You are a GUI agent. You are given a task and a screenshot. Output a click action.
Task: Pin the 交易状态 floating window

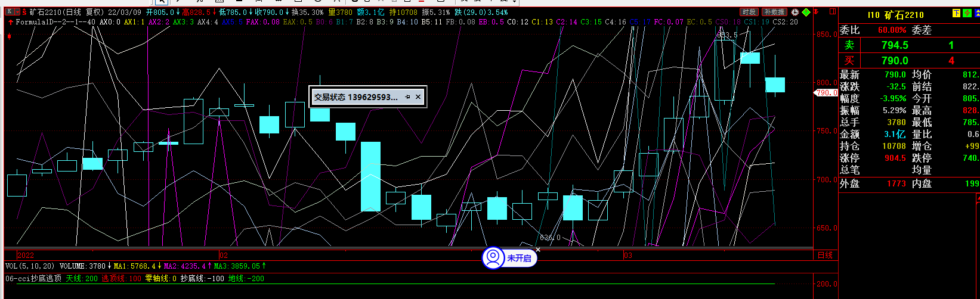[407, 96]
